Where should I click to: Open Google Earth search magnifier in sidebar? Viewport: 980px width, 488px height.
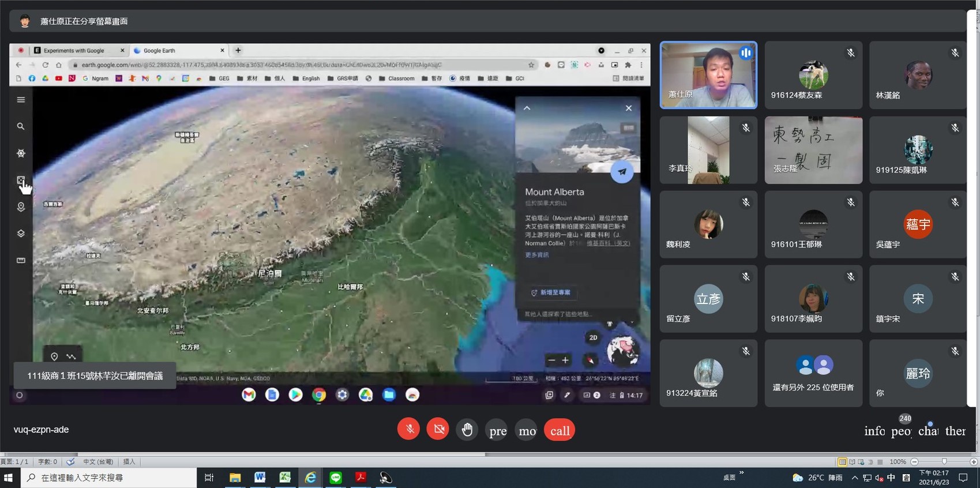[x=21, y=126]
